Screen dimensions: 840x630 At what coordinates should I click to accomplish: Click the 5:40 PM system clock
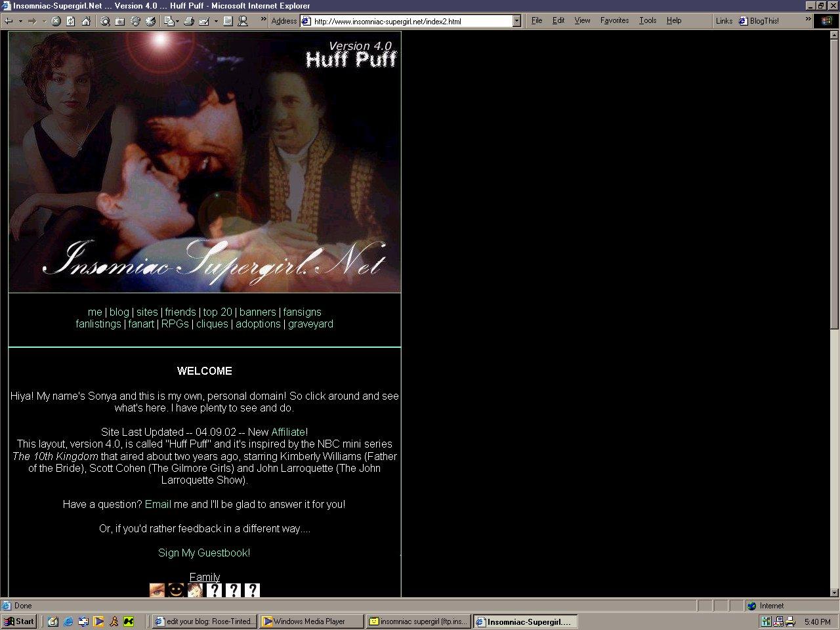pyautogui.click(x=817, y=621)
